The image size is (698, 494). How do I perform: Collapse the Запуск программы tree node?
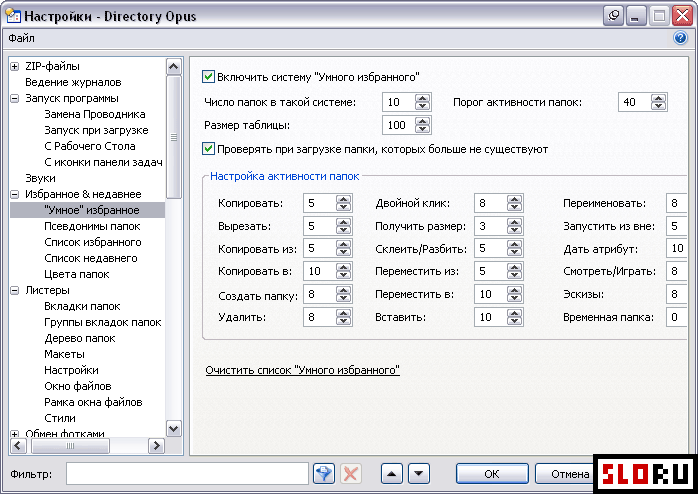pyautogui.click(x=15, y=98)
